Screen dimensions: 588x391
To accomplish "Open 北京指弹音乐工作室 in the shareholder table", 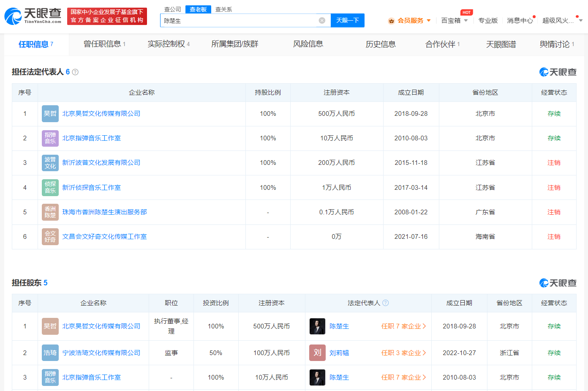I will pos(92,377).
